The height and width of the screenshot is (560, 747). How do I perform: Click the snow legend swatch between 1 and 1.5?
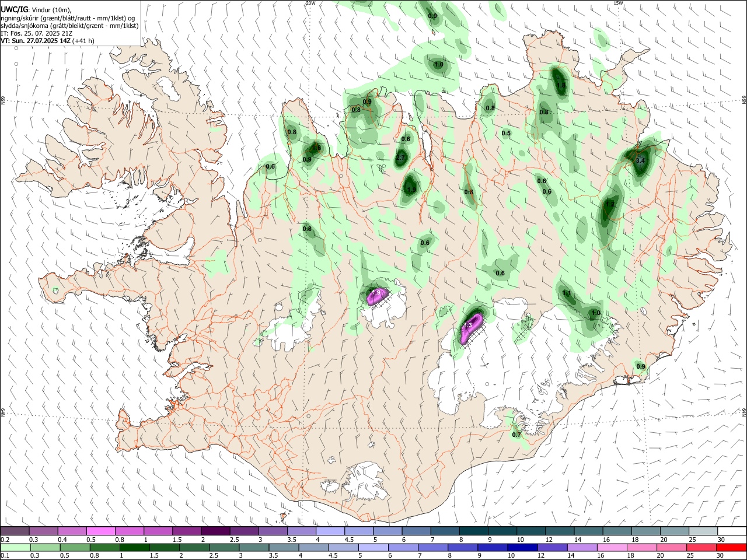[x=158, y=531]
